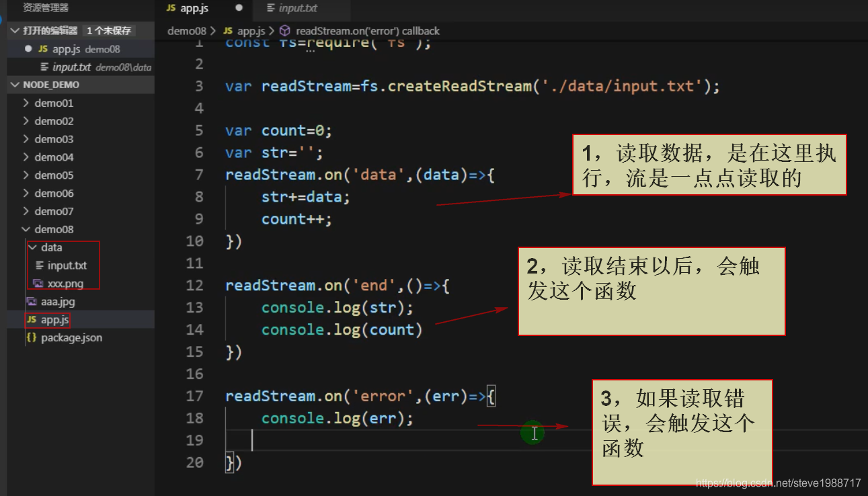Click "var str='';" on line 6
The image size is (868, 496).
(274, 153)
